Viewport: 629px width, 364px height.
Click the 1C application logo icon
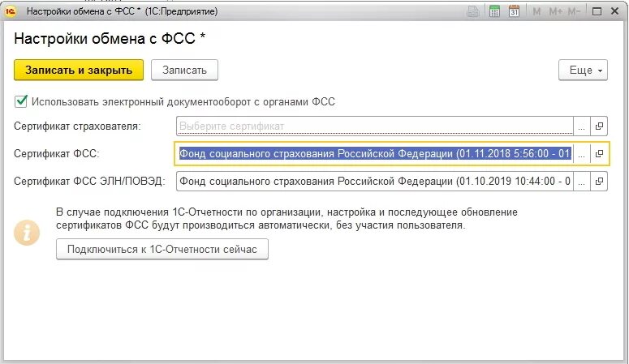(x=10, y=11)
